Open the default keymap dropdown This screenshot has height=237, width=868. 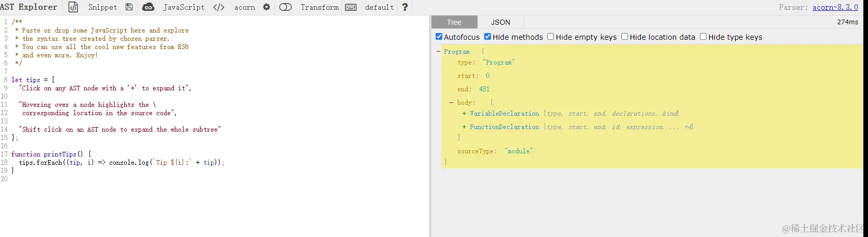tap(379, 7)
